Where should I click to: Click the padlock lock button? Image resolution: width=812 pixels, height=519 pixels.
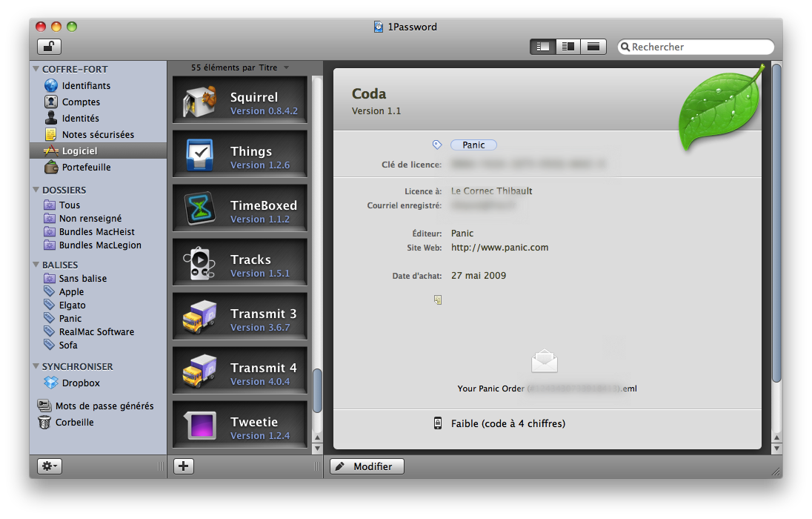49,47
